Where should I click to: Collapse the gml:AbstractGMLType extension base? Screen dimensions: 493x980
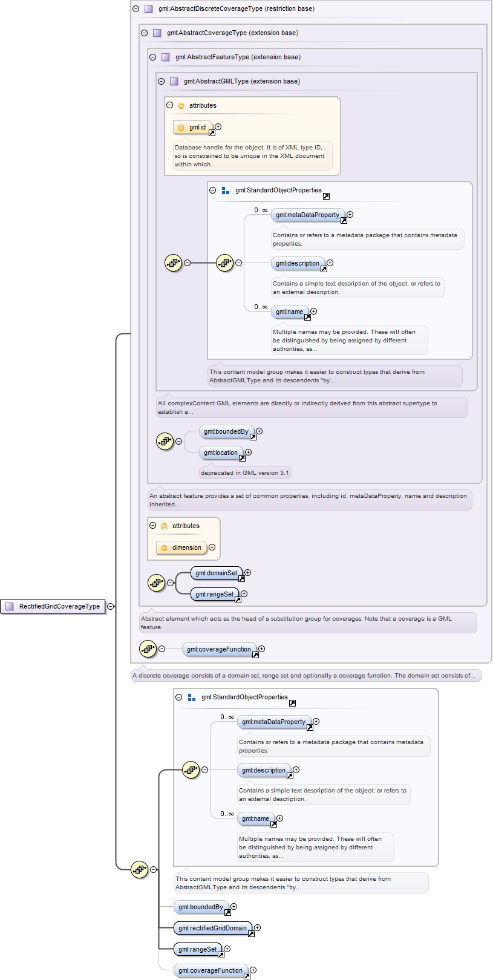(x=161, y=81)
